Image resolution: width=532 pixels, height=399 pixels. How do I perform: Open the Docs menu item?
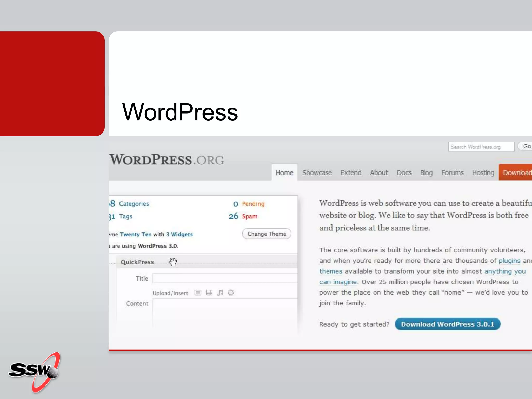[404, 172]
